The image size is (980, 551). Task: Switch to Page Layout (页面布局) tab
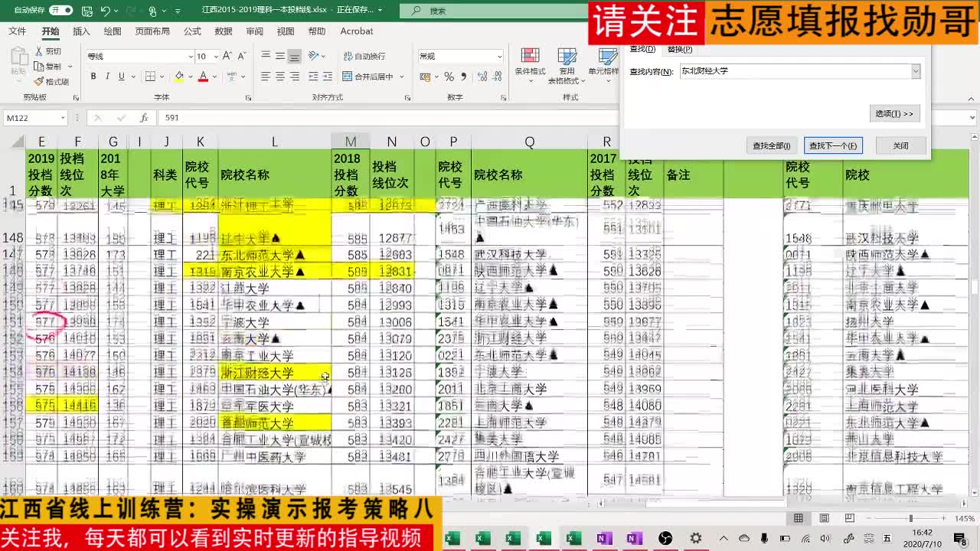pyautogui.click(x=152, y=31)
